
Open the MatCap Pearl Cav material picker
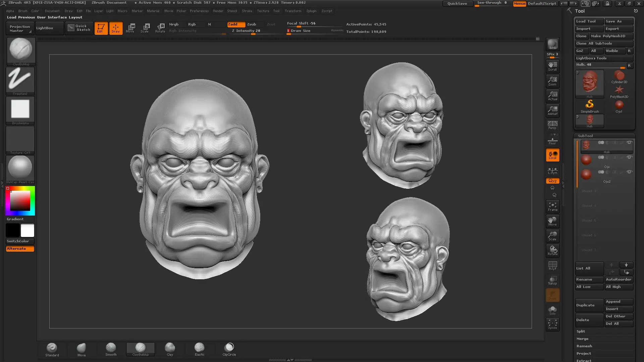click(20, 170)
